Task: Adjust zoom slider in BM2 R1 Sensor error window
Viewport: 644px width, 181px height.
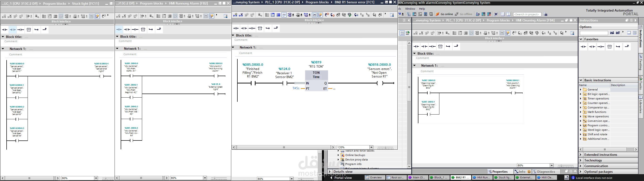Action: coord(385,148)
